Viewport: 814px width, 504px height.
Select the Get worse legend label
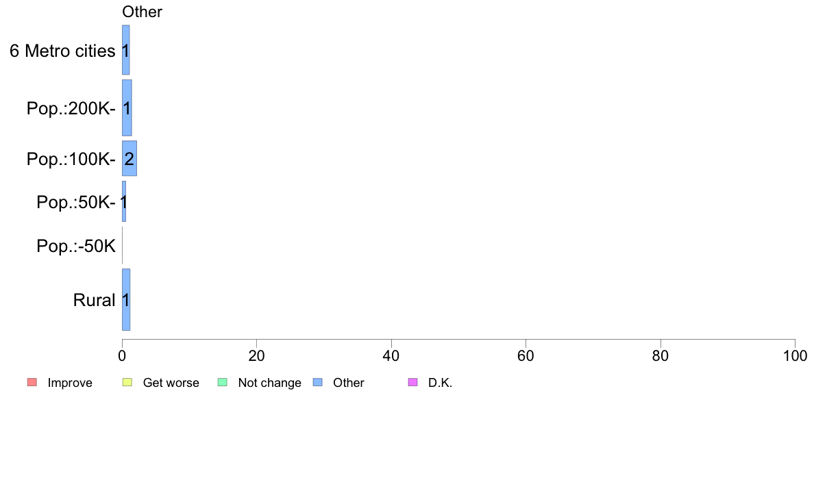pos(171,383)
